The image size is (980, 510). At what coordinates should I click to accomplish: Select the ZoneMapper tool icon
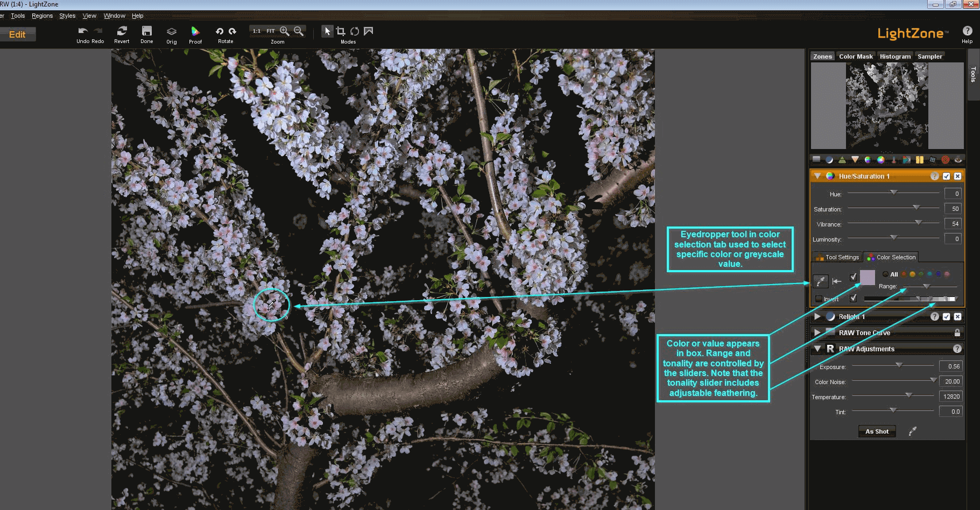tap(816, 159)
